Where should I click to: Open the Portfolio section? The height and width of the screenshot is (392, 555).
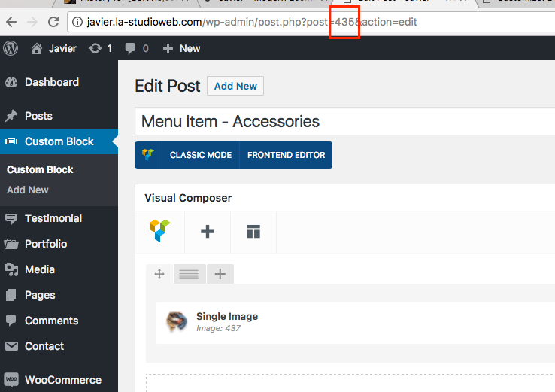(45, 244)
